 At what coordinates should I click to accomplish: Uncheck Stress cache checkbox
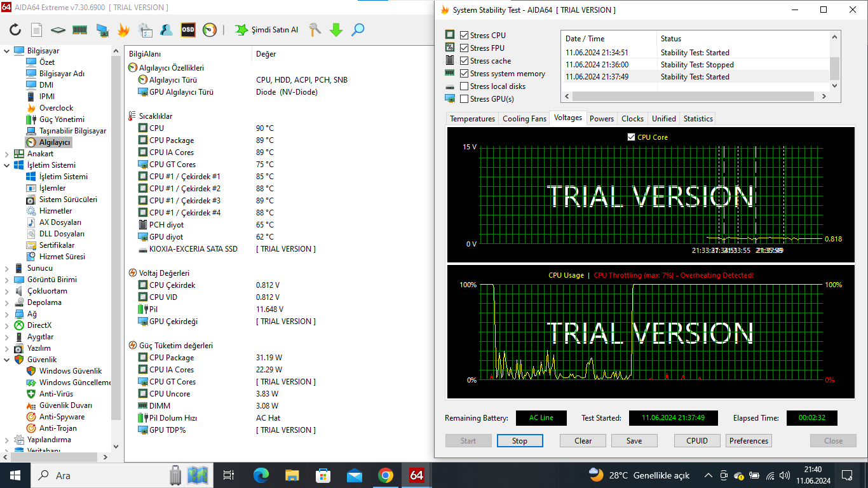pos(465,61)
